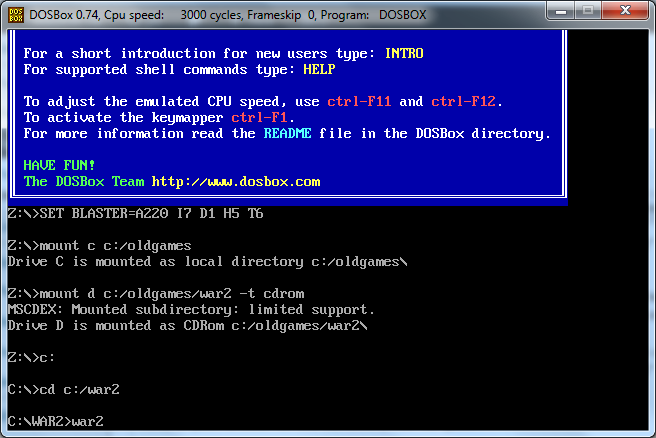Click the cyan README word
This screenshot has width=656, height=438.
point(287,133)
